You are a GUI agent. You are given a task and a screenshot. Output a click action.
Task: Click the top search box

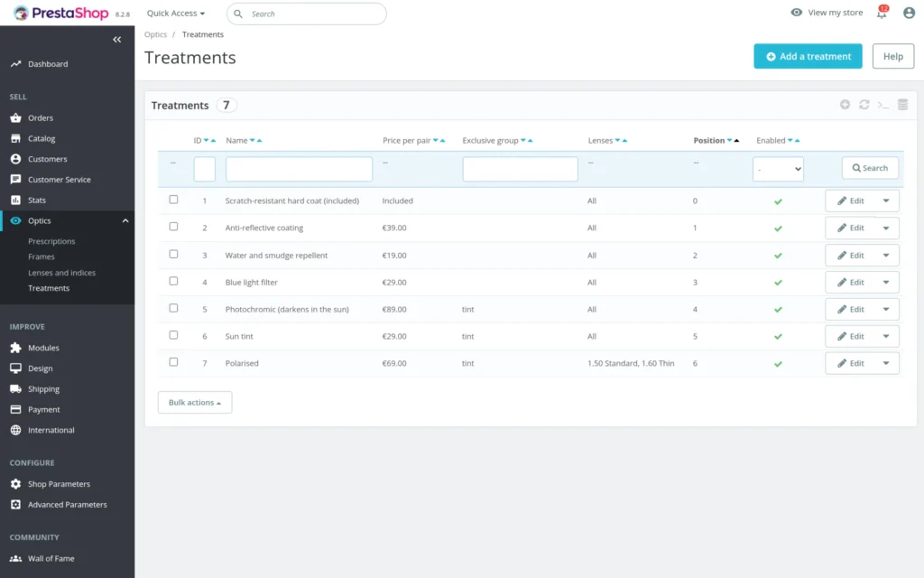[x=307, y=14]
